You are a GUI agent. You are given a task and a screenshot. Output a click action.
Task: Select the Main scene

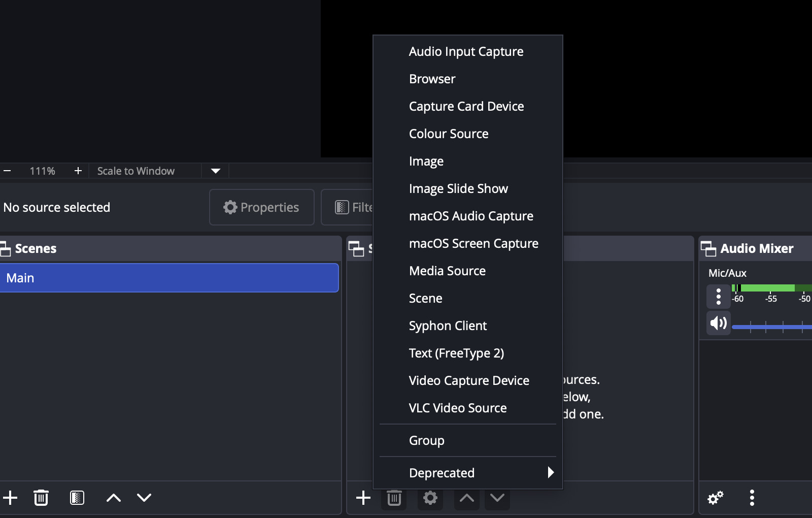tap(169, 278)
